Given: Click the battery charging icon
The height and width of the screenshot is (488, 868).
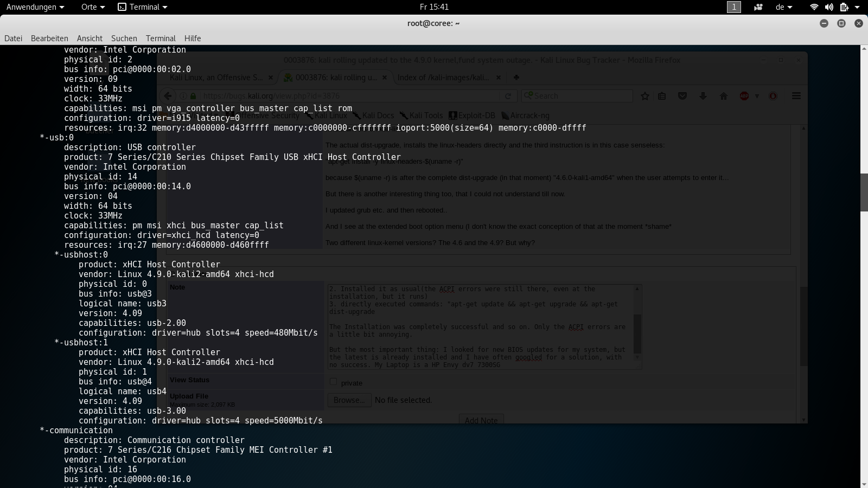Looking at the screenshot, I should 844,7.
